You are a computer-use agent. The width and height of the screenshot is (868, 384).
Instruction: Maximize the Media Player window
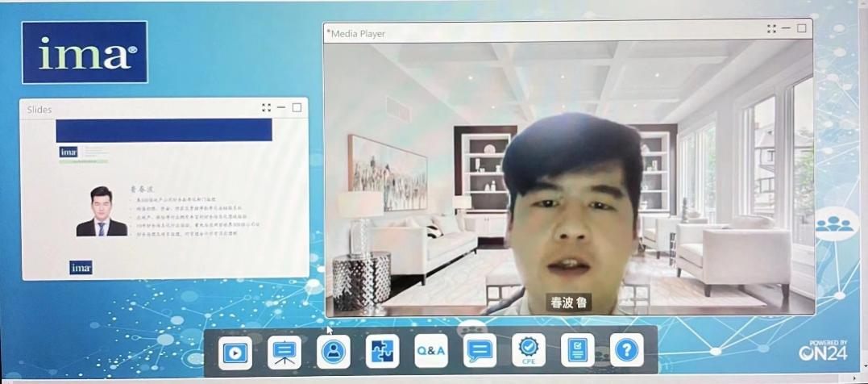pyautogui.click(x=802, y=28)
